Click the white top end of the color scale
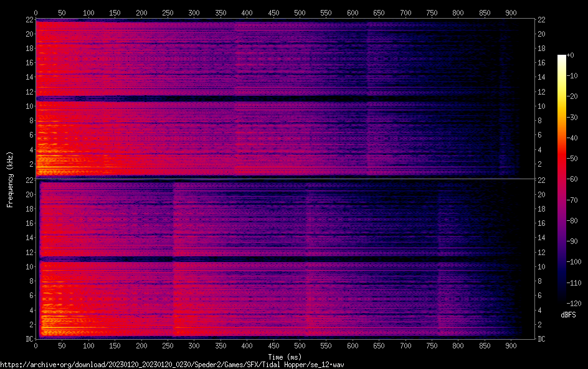Image resolution: width=588 pixels, height=369 pixels. point(562,57)
